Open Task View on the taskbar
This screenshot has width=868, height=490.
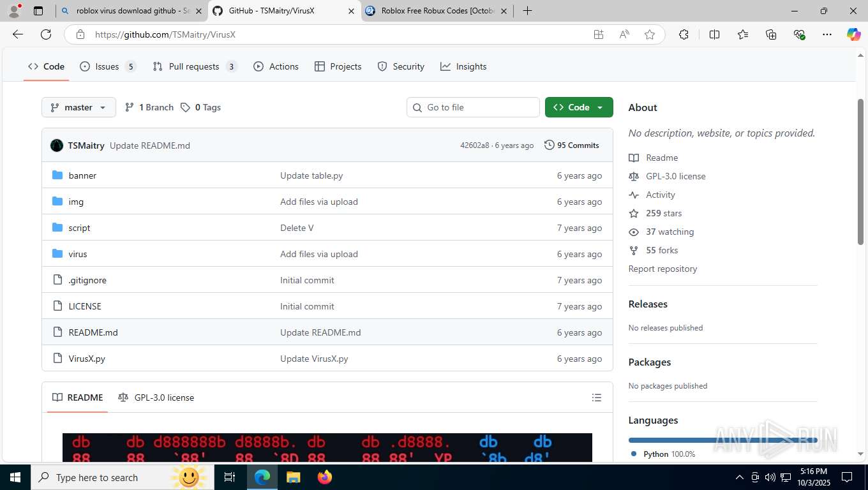[x=230, y=477]
